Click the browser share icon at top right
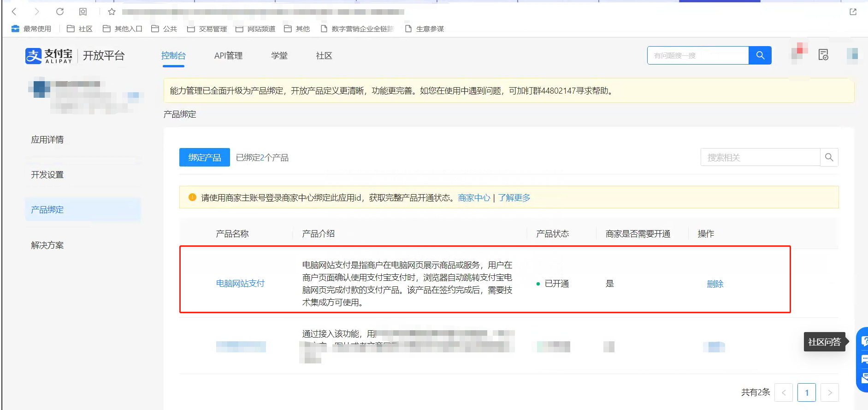The height and width of the screenshot is (410, 868). click(853, 12)
